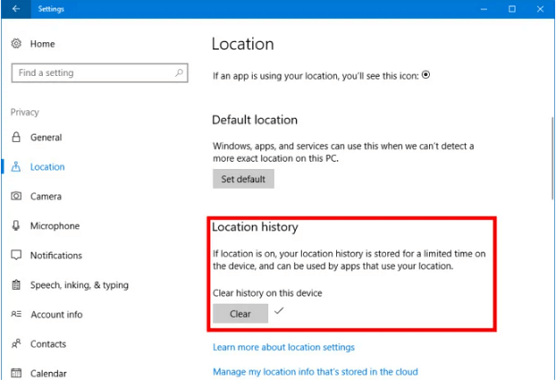Image resolution: width=556 pixels, height=380 pixels.
Task: Click the Home gear icon
Action: [x=16, y=44]
